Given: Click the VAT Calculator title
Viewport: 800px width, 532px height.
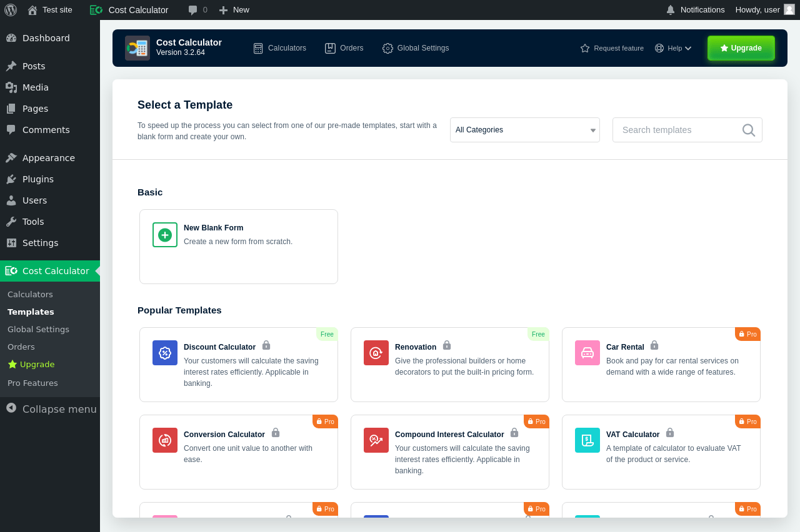Looking at the screenshot, I should 633,435.
